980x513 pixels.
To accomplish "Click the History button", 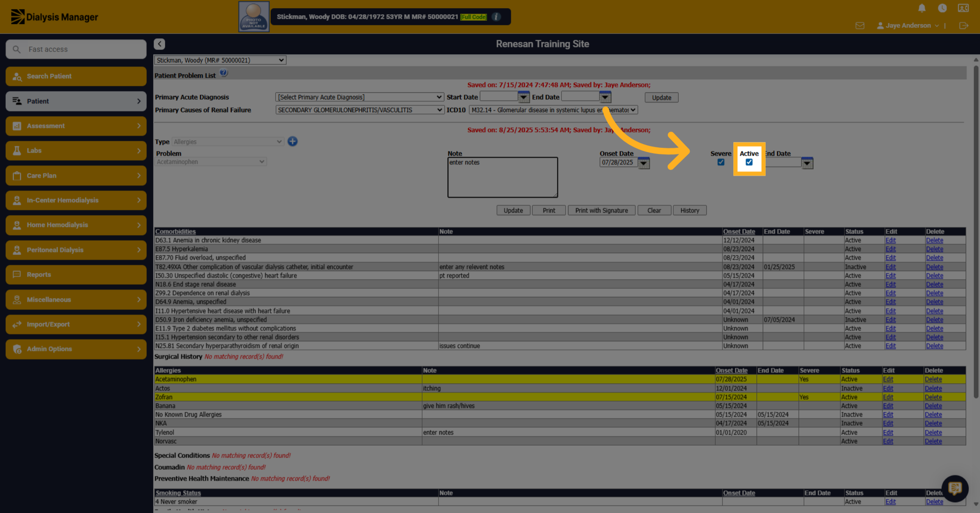I will 690,210.
